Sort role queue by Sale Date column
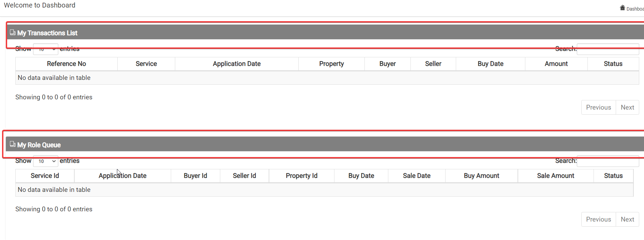Screen dimensions: 644x240 tap(417, 176)
